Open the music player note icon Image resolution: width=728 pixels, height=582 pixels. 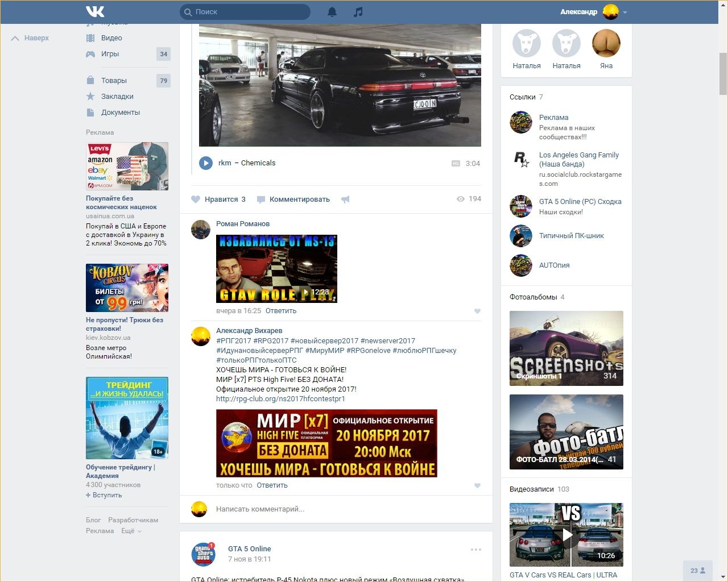pos(358,11)
